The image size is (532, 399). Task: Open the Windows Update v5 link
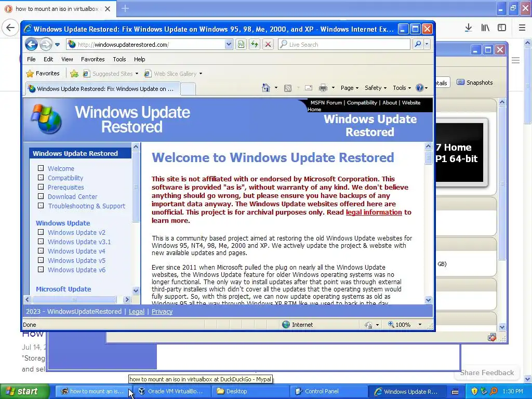click(x=76, y=260)
